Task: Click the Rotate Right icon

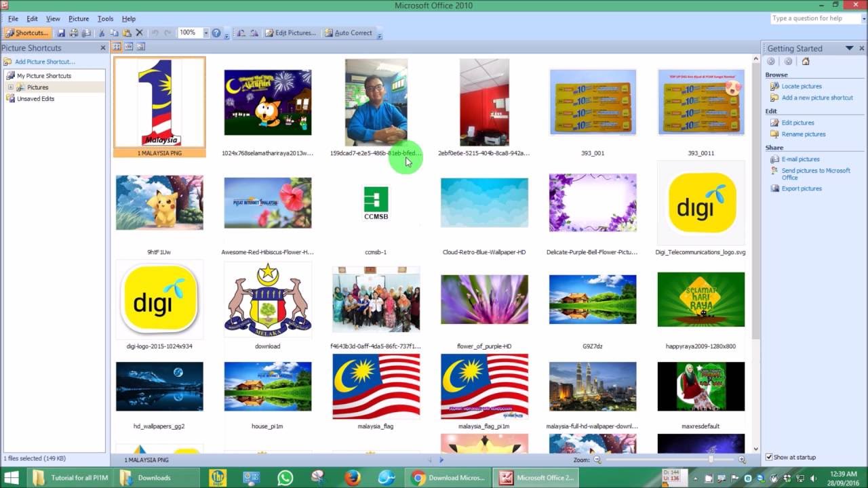Action: tap(254, 33)
